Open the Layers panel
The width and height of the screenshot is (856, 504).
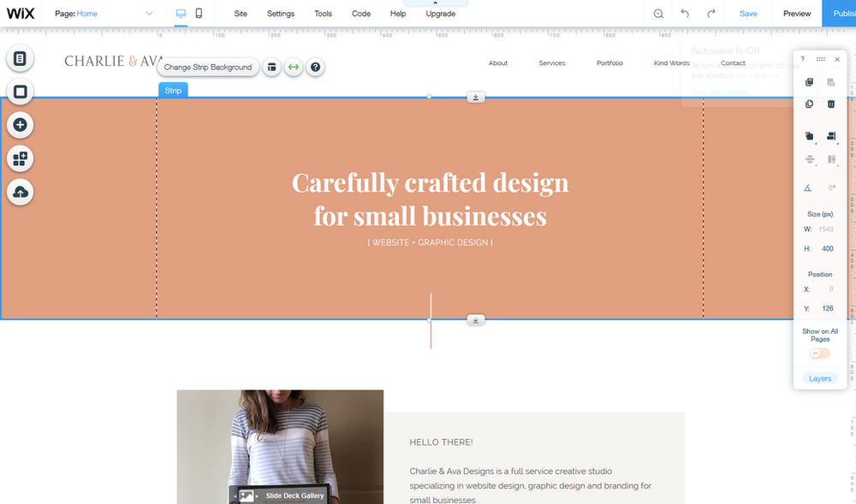pos(819,377)
